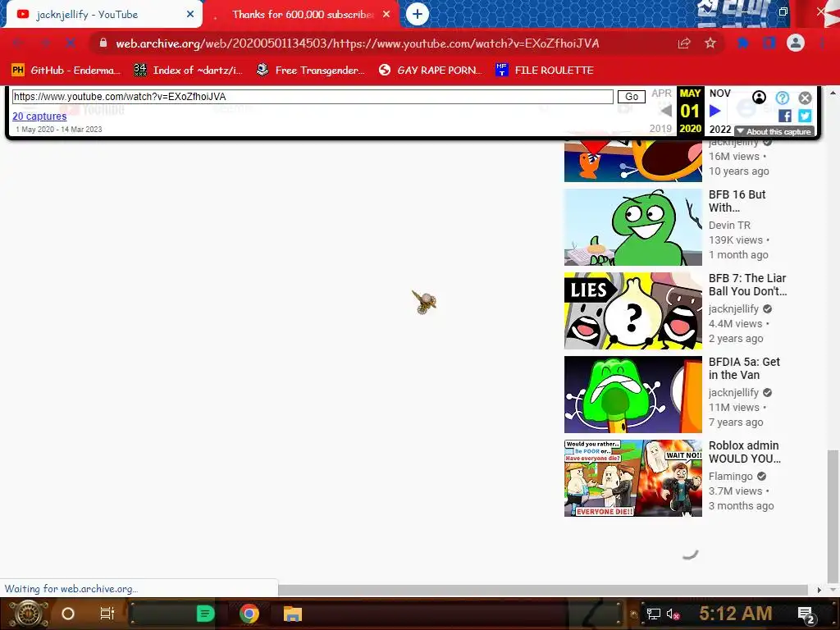This screenshot has height=630, width=840.
Task: Open BFB 7 The Liar Ball thumbnail
Action: point(632,311)
